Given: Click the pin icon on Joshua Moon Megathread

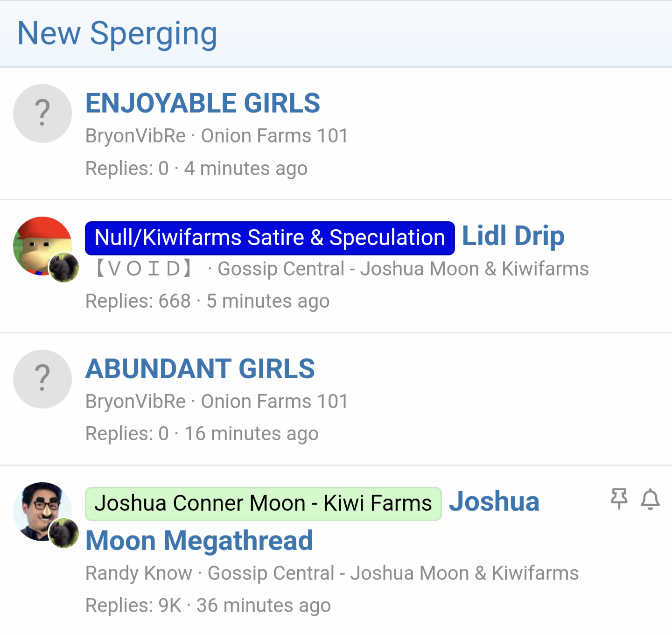Looking at the screenshot, I should [619, 499].
